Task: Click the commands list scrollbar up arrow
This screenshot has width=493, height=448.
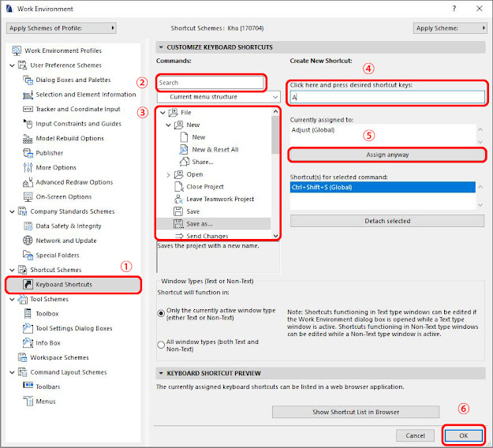Action: [x=275, y=112]
